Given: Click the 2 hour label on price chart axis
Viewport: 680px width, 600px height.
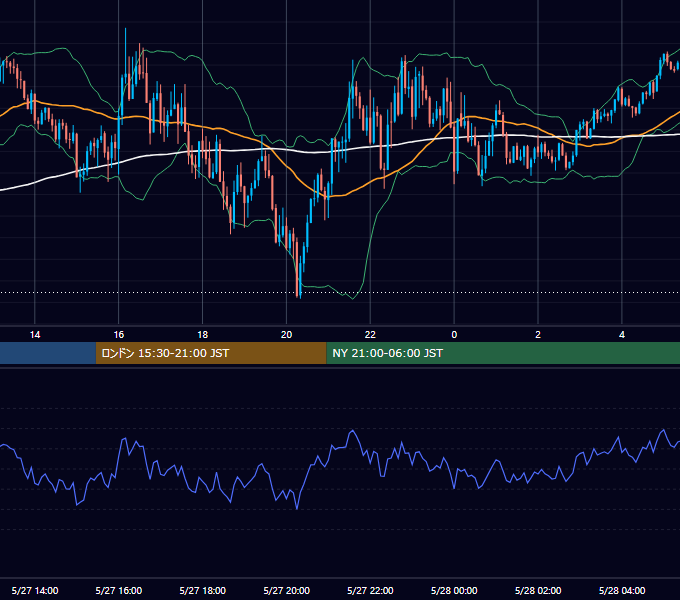Looking at the screenshot, I should click(x=538, y=335).
